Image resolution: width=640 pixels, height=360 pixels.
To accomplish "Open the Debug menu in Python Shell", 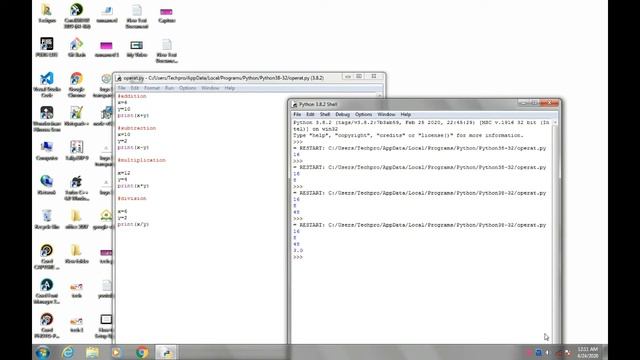I will point(342,115).
